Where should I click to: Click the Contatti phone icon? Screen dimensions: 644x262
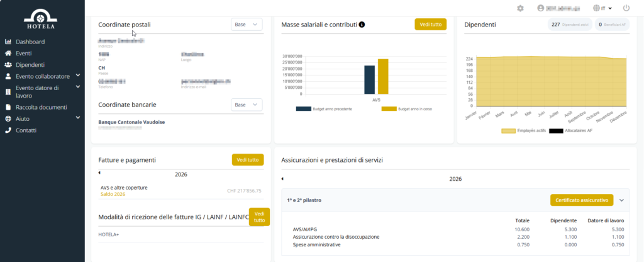point(8,130)
